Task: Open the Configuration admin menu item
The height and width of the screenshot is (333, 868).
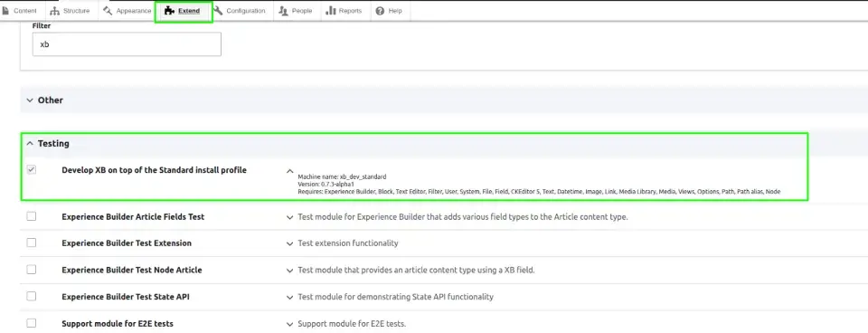Action: (x=240, y=11)
